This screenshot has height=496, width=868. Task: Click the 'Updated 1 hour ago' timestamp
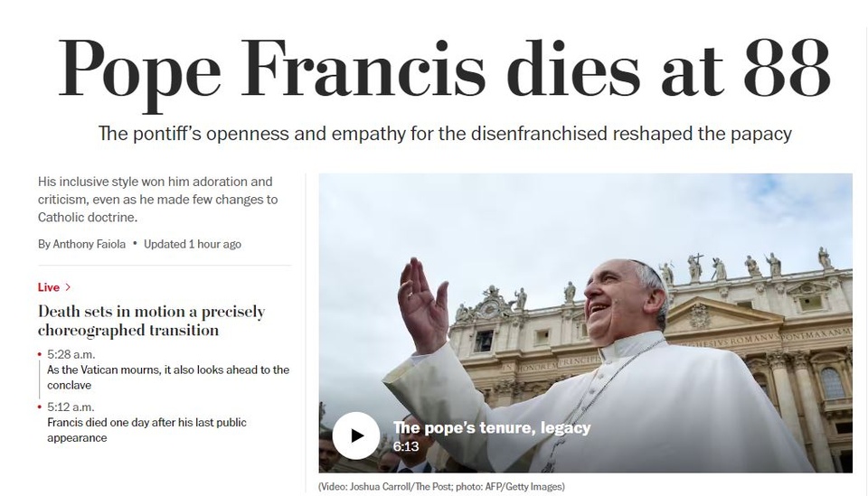[x=193, y=244]
